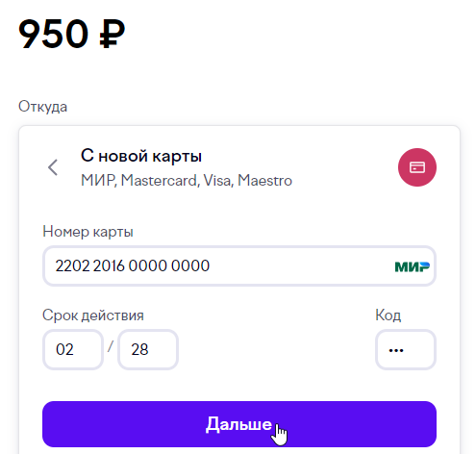This screenshot has width=476, height=454.
Task: Click the Код label
Action: coord(388,315)
